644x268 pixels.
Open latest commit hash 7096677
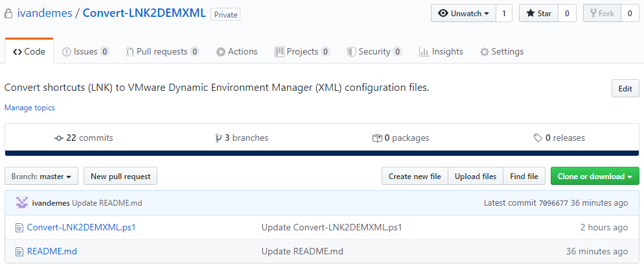(x=553, y=203)
